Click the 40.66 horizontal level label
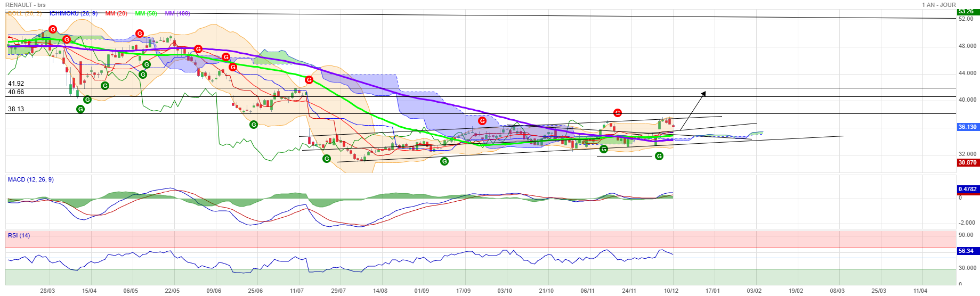The width and height of the screenshot is (980, 296). point(16,92)
